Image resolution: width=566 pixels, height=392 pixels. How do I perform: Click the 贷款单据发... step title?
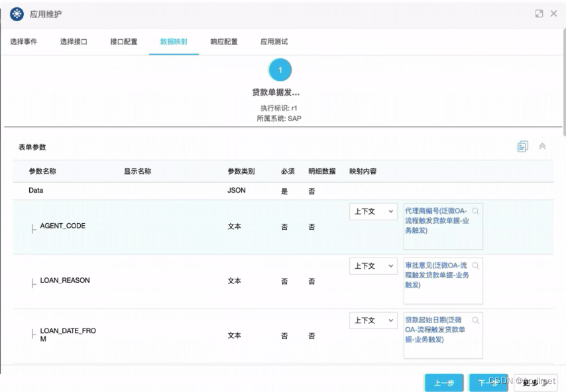(276, 93)
